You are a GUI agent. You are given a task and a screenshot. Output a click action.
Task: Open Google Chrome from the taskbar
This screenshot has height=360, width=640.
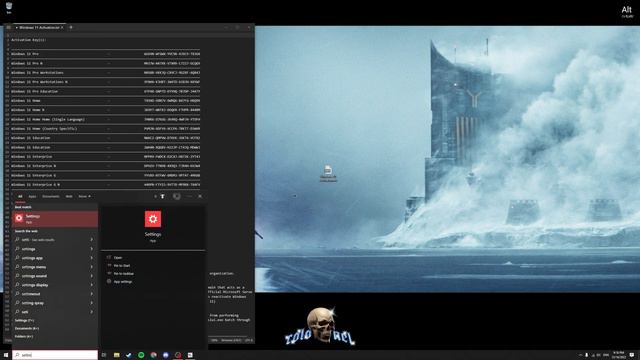click(x=153, y=355)
